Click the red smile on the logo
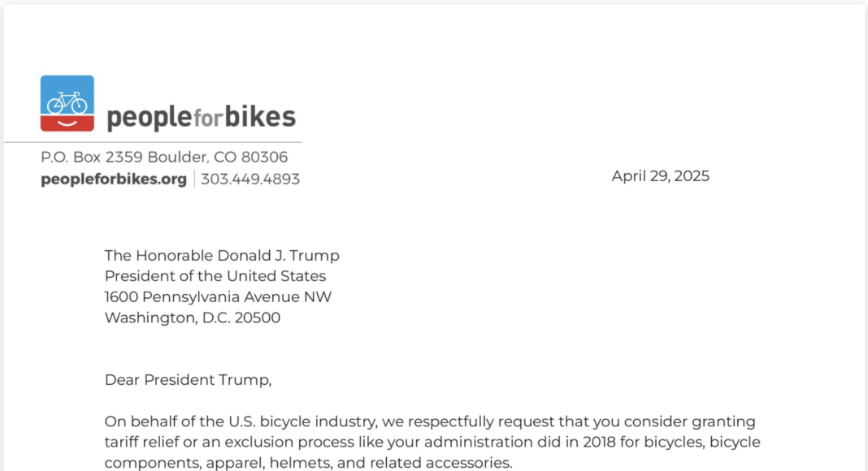This screenshot has width=868, height=471. 67,123
